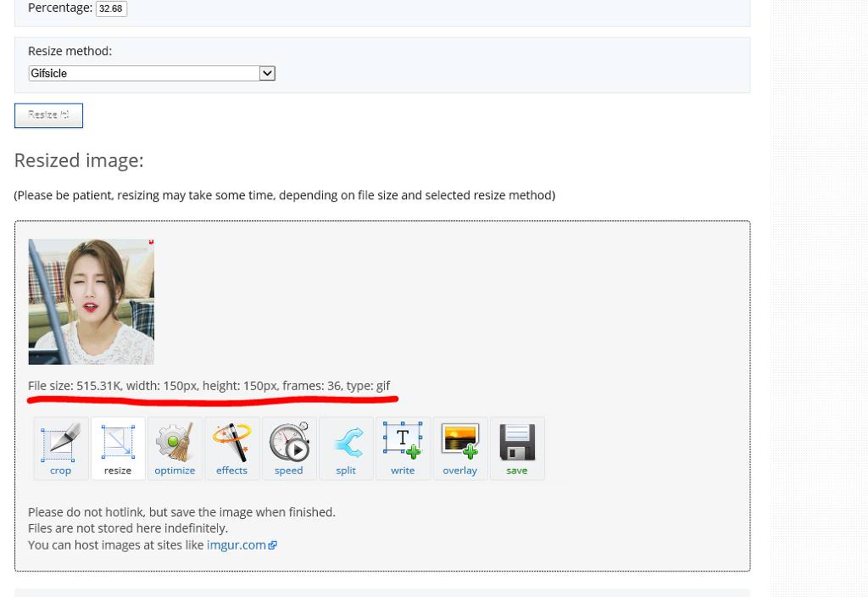The height and width of the screenshot is (597, 868).
Task: Open the imgur.com link
Action: [236, 544]
